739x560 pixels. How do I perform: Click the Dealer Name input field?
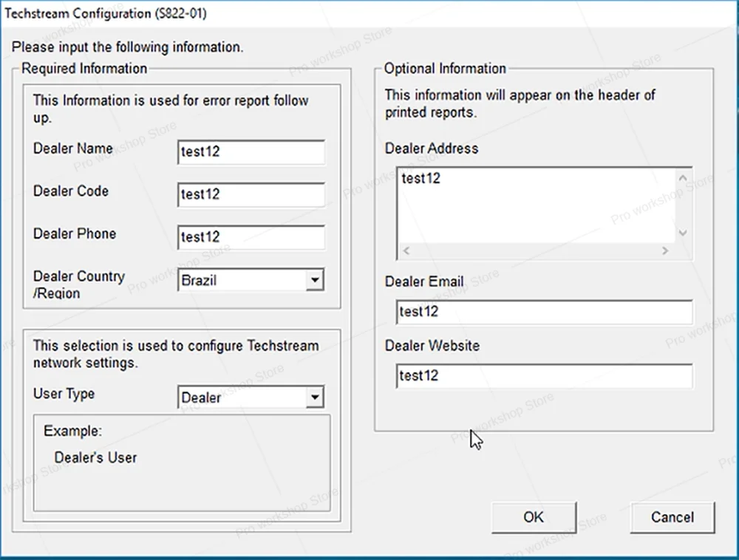point(251,151)
